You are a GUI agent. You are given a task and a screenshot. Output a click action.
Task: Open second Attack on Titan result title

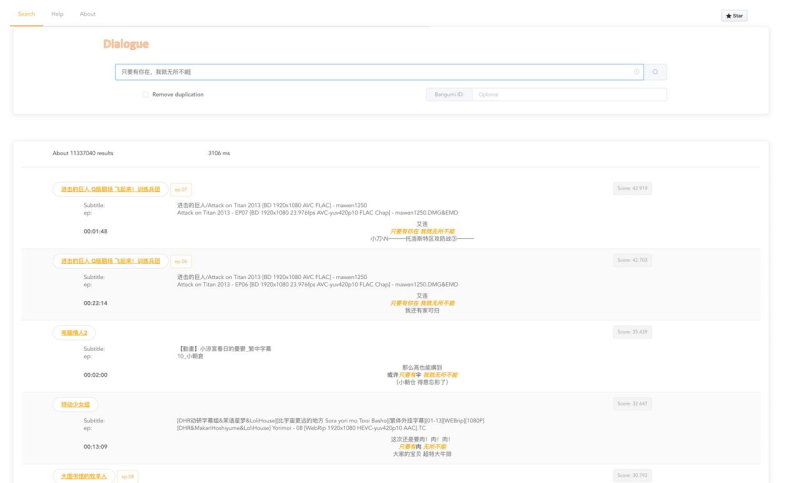click(110, 261)
